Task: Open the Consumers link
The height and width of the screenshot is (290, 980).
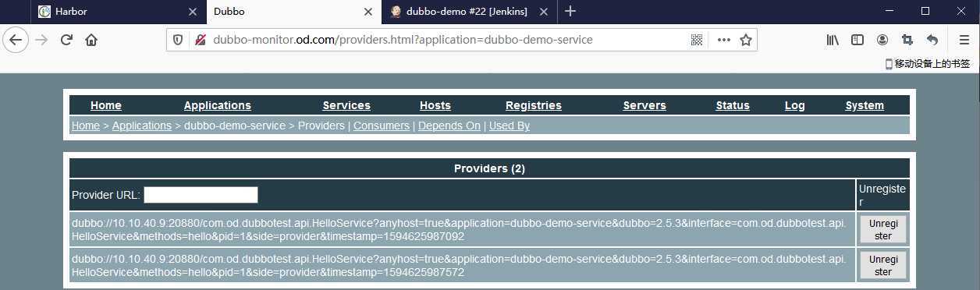Action: [382, 126]
